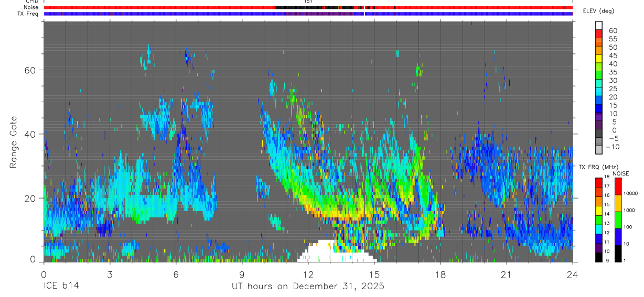Click the x-axis tick label 3
644x297 pixels.
point(110,274)
